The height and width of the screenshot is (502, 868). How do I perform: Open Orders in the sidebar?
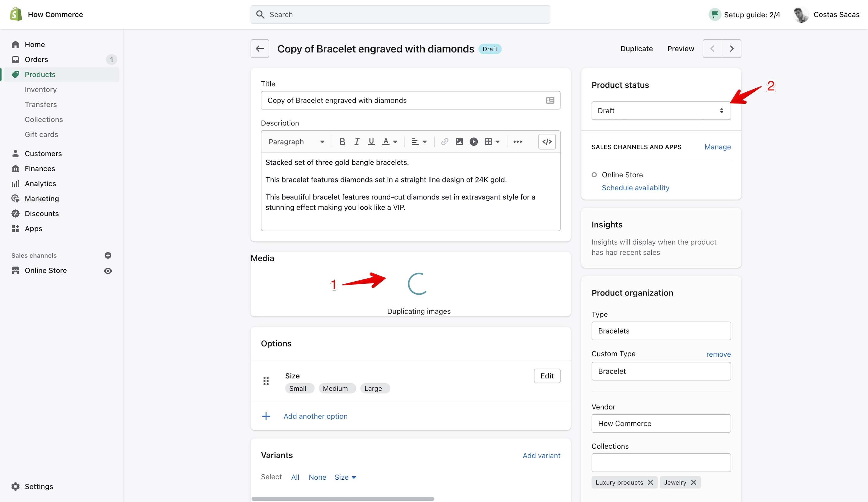pos(36,59)
